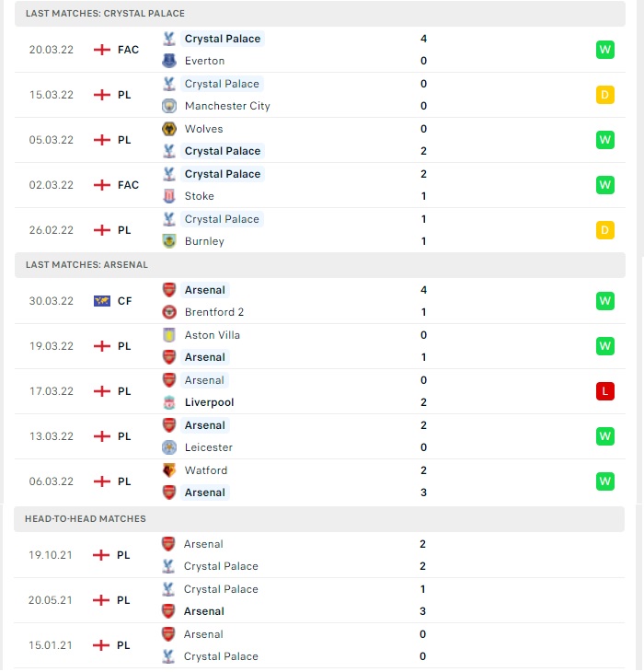
Task: Select the Head-to-Head Matches header
Action: 319,519
